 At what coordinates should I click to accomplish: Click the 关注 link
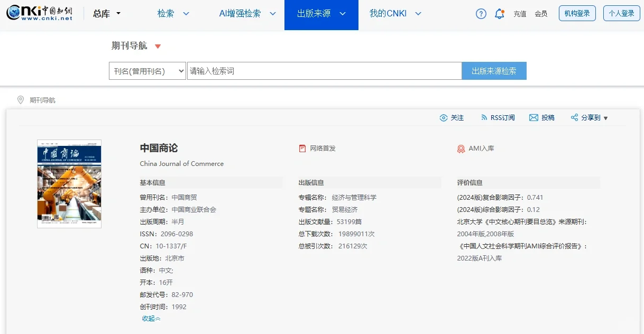coord(457,118)
